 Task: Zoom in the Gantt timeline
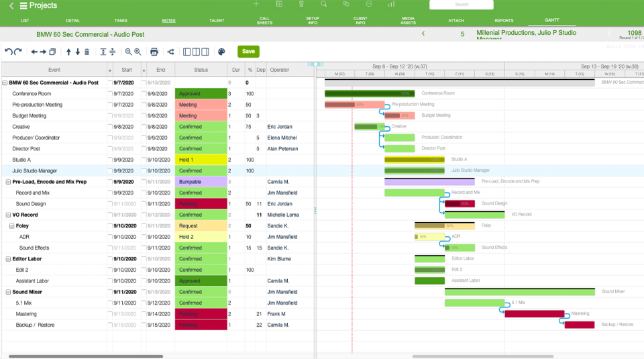138,52
